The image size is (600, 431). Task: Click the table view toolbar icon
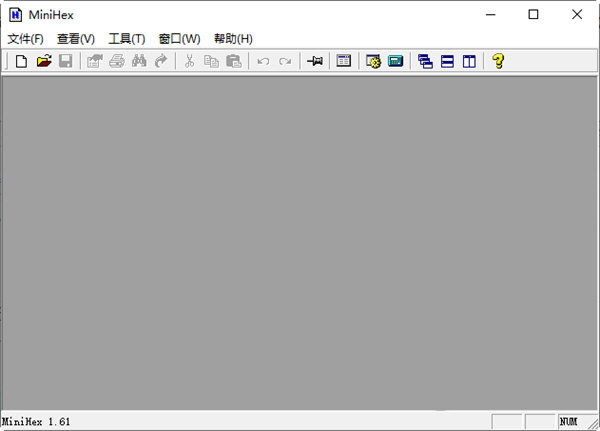343,62
